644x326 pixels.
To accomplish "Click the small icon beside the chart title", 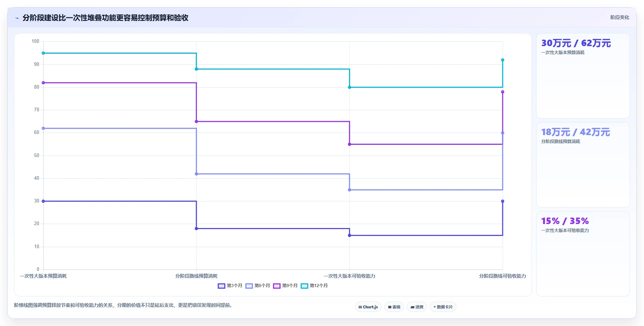I will tap(17, 18).
